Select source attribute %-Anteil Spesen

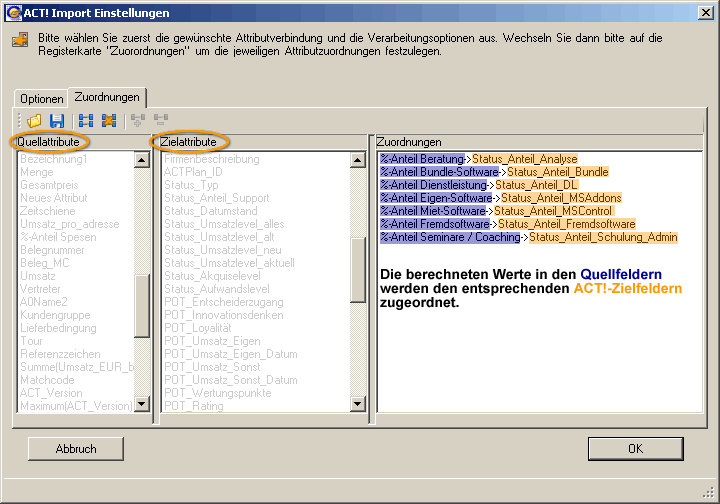click(x=58, y=237)
